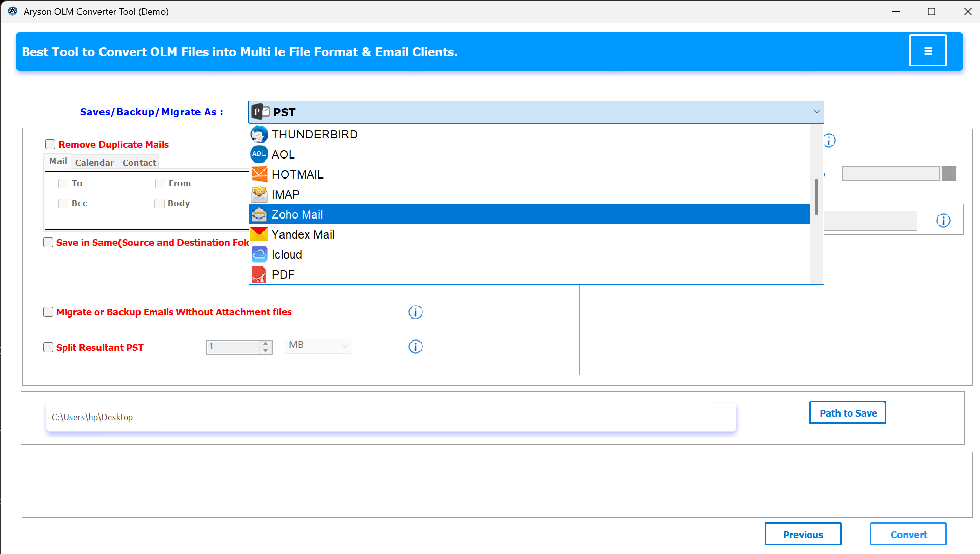Switch to the Calendar tab
The image size is (980, 554).
(94, 162)
